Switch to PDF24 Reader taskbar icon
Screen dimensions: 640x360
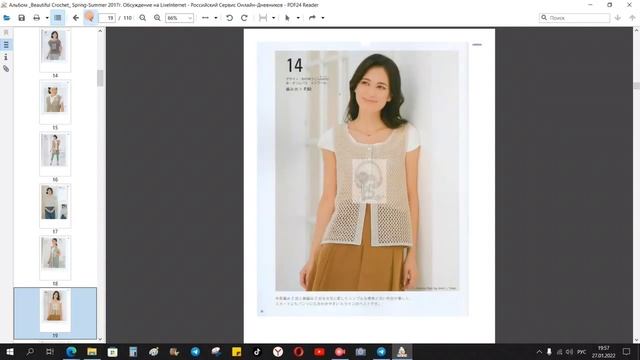pos(402,352)
